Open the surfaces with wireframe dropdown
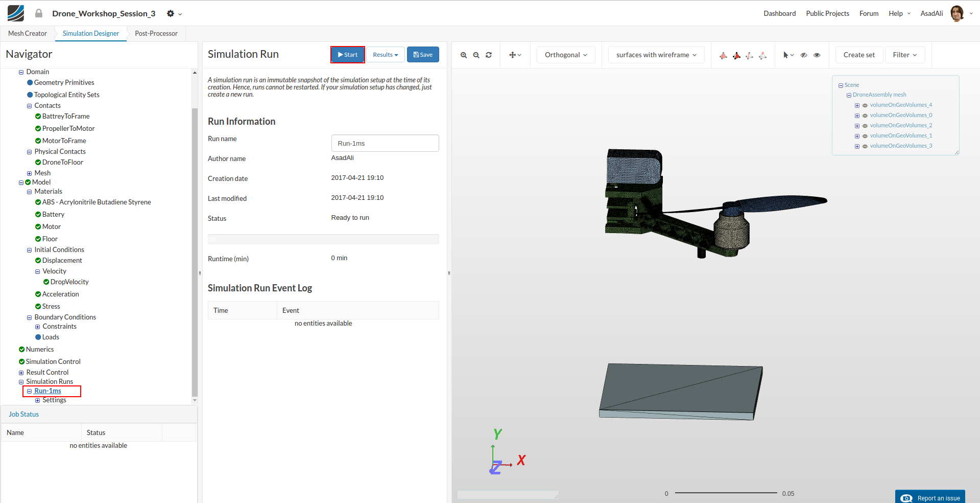 click(x=656, y=55)
